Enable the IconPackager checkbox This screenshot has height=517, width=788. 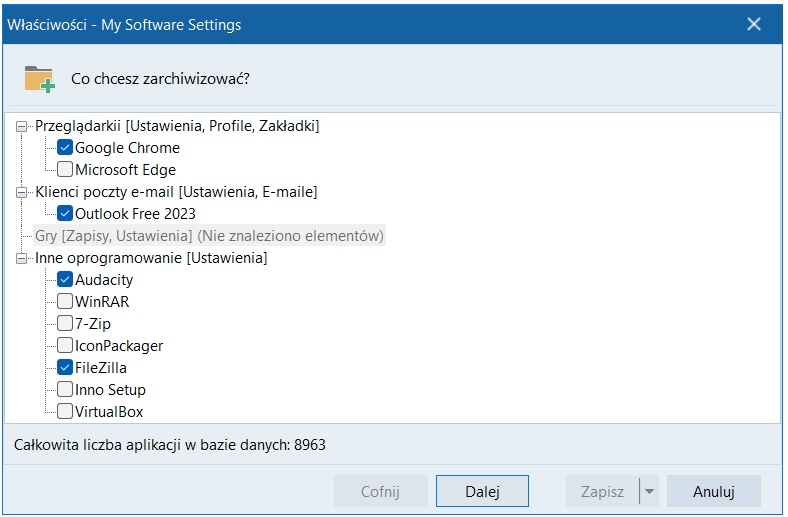point(65,346)
